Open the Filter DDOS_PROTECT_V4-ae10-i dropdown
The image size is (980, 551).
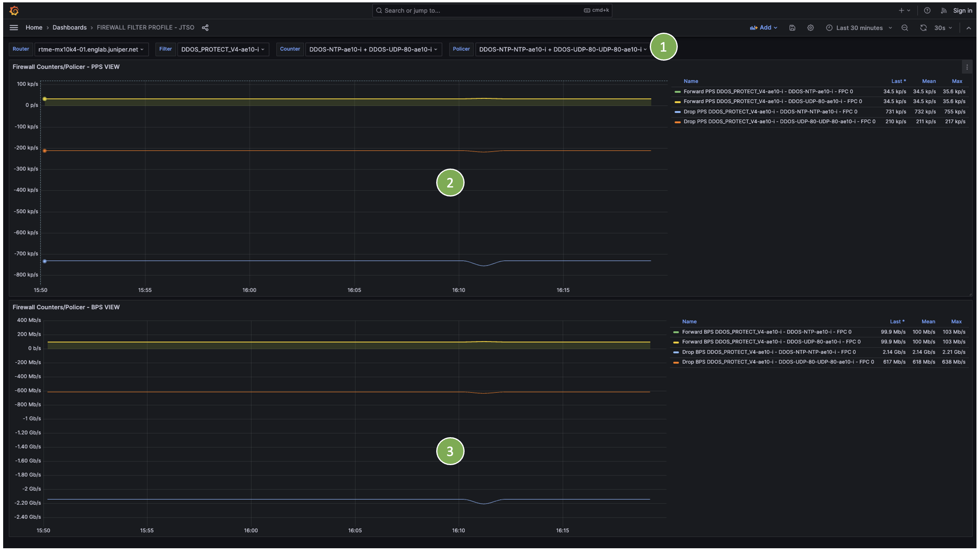click(x=223, y=49)
